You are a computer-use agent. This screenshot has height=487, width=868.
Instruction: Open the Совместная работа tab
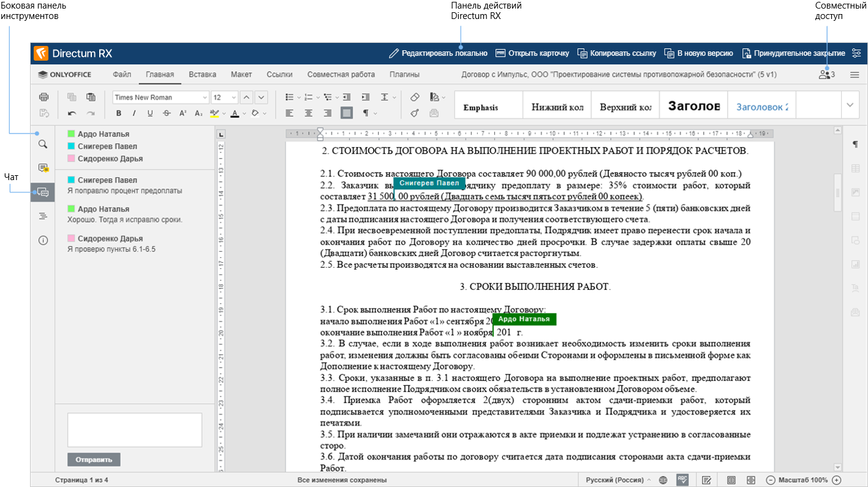(341, 75)
